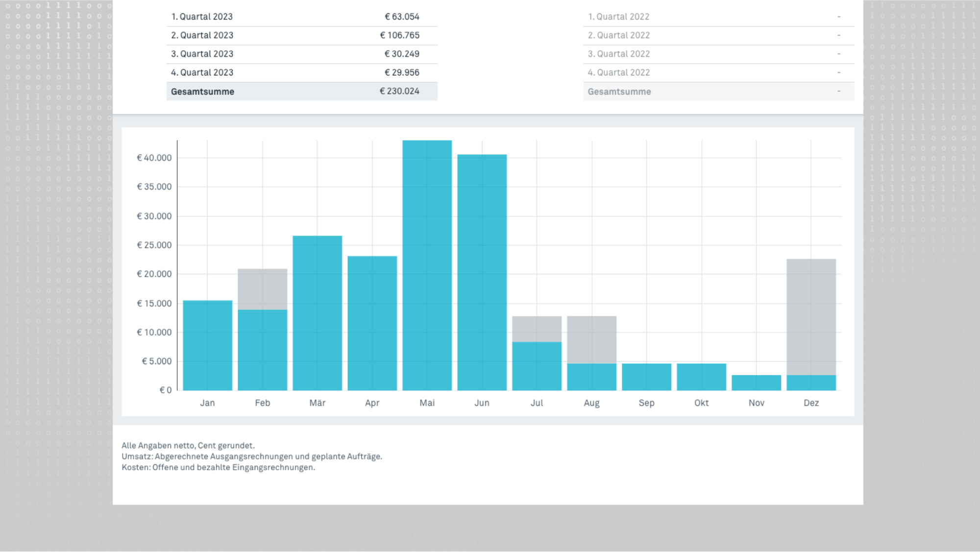The width and height of the screenshot is (980, 552).
Task: Click the January bar in the chart
Action: (208, 345)
